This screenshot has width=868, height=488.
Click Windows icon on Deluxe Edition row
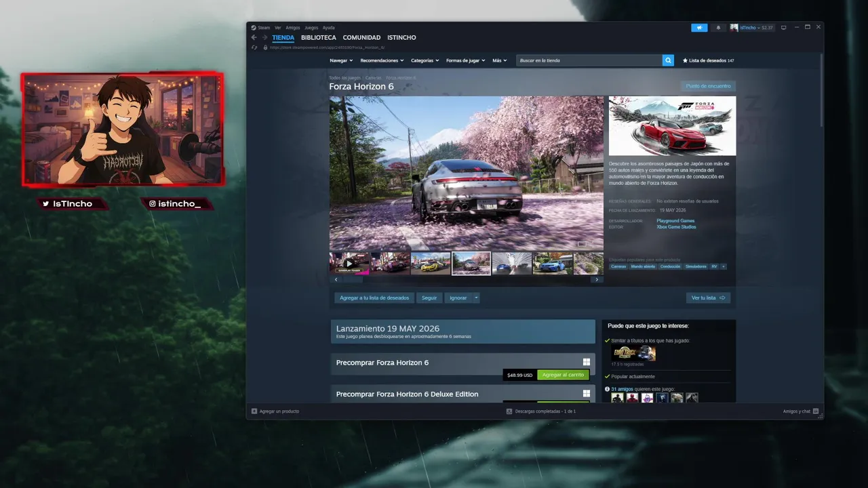pos(587,393)
